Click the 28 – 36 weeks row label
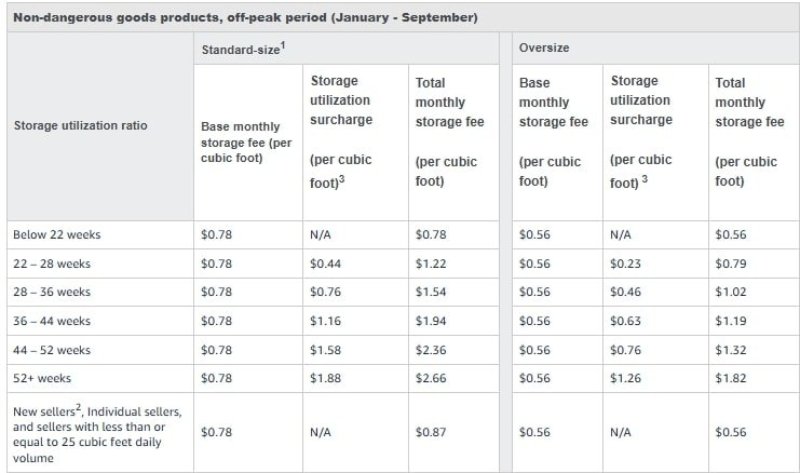Screen dimensions: 800x473 (x=52, y=293)
